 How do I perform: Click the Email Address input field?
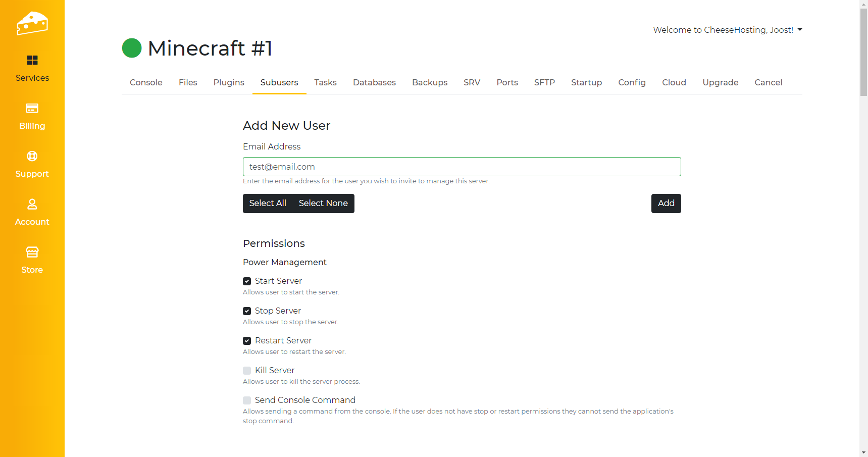click(x=462, y=167)
